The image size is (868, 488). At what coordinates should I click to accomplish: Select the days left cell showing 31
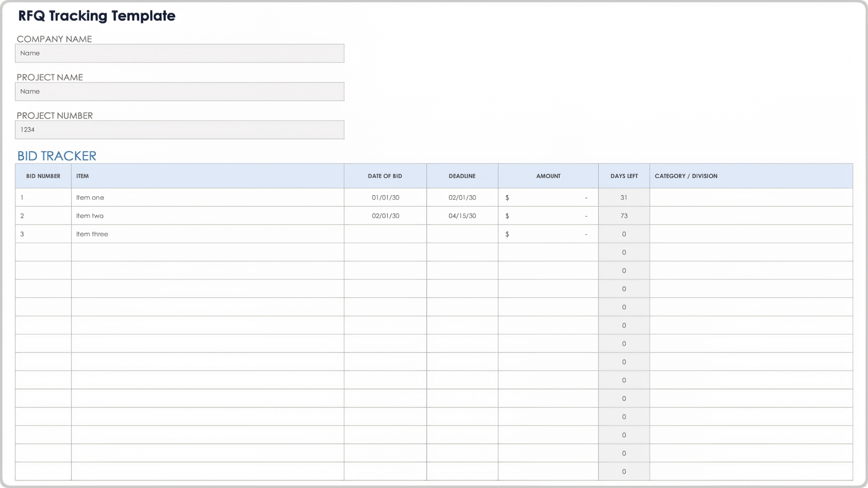(624, 197)
